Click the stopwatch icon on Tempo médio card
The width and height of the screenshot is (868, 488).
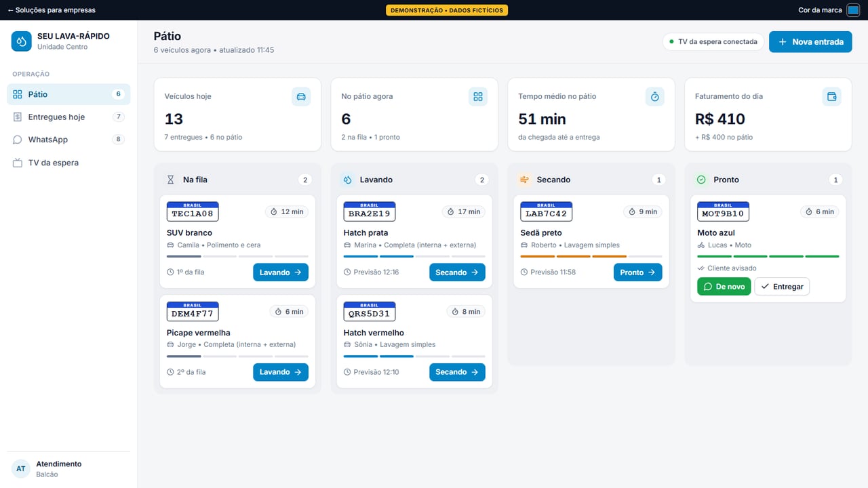[655, 97]
